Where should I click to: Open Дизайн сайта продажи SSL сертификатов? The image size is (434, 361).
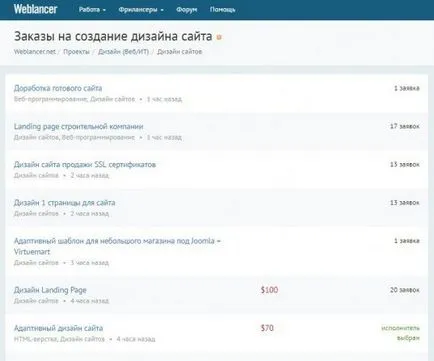point(85,165)
